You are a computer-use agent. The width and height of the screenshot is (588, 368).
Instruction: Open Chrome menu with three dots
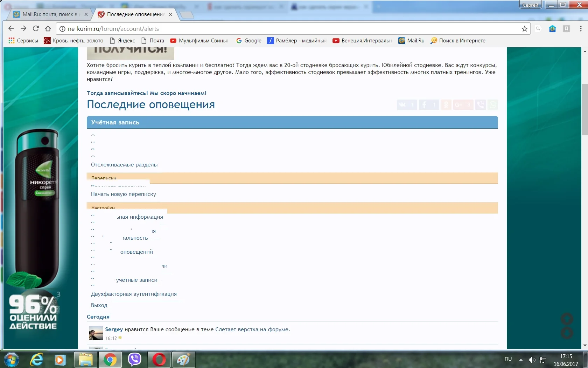[x=581, y=29]
